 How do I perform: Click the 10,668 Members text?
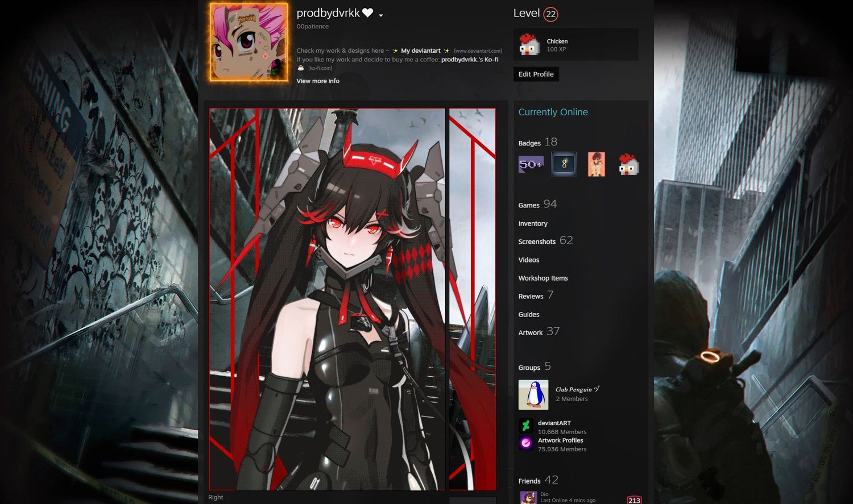[x=562, y=432]
